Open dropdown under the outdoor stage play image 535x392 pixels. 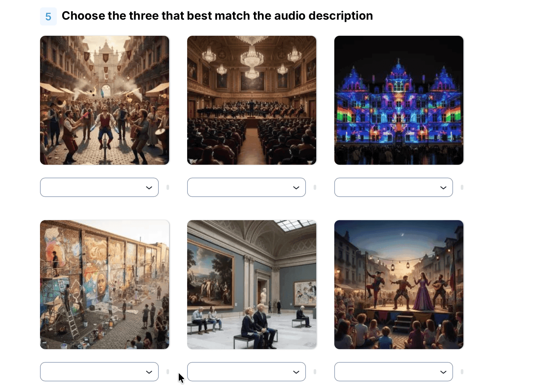click(x=394, y=372)
